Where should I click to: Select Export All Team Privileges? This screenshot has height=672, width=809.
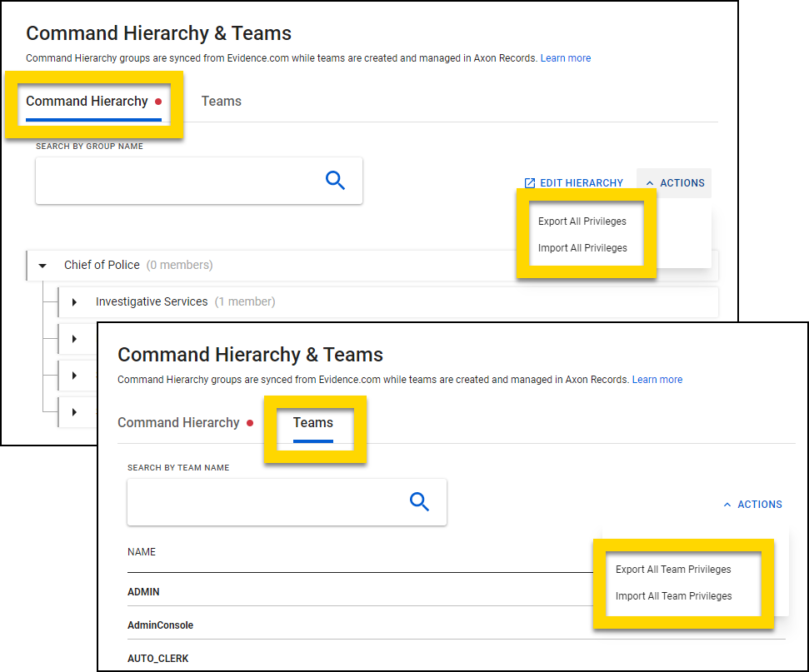tap(673, 569)
